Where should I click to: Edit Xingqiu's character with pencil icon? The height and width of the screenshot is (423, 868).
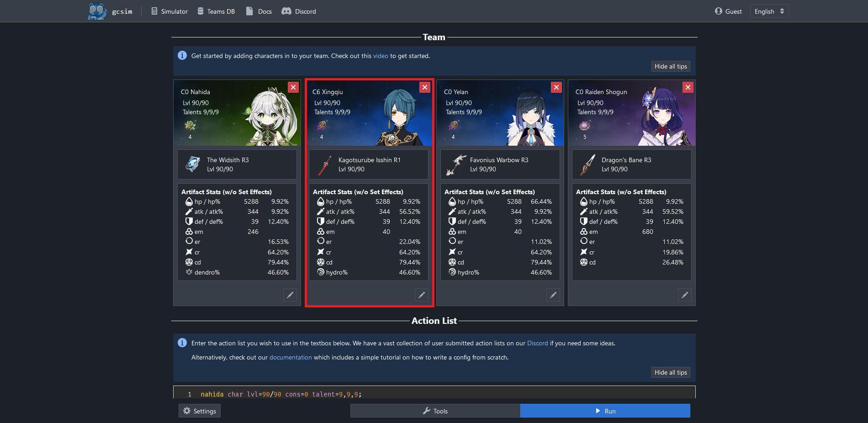pyautogui.click(x=421, y=295)
